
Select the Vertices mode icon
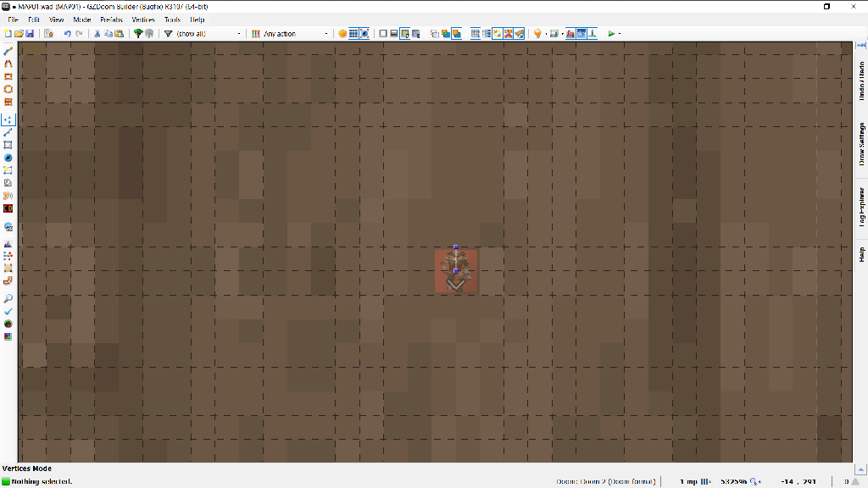(x=8, y=119)
